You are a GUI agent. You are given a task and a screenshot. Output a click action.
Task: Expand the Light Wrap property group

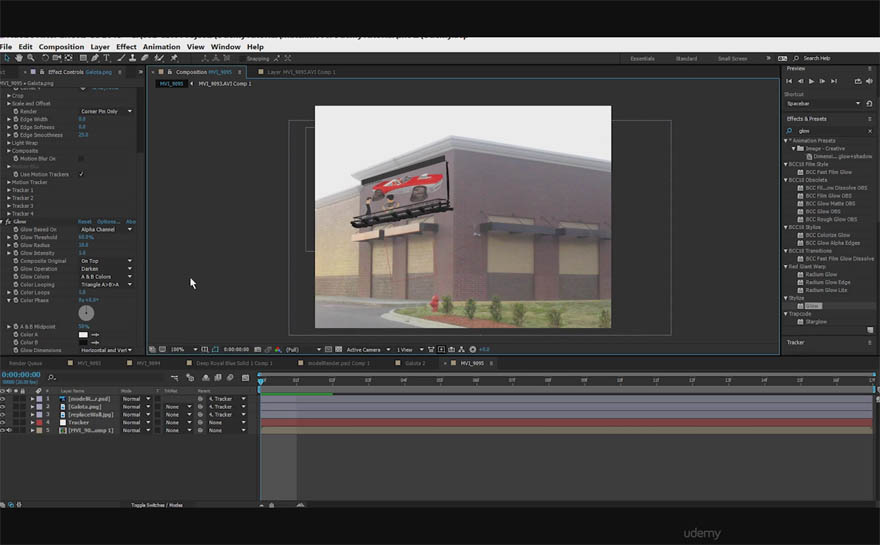[x=8, y=143]
